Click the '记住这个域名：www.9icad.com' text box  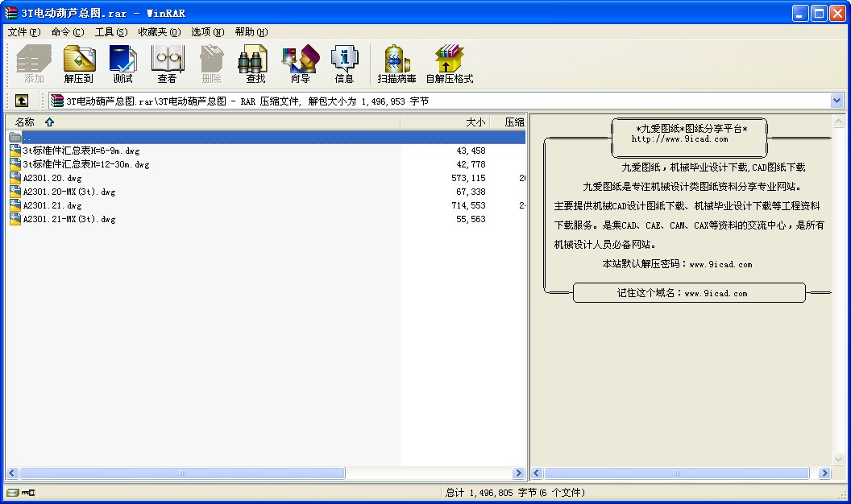[689, 292]
